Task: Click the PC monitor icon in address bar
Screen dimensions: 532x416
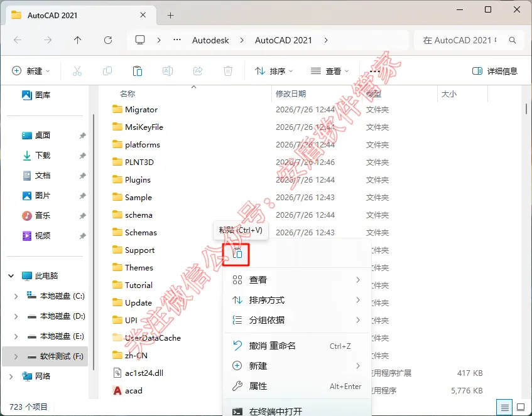Action: [x=140, y=40]
